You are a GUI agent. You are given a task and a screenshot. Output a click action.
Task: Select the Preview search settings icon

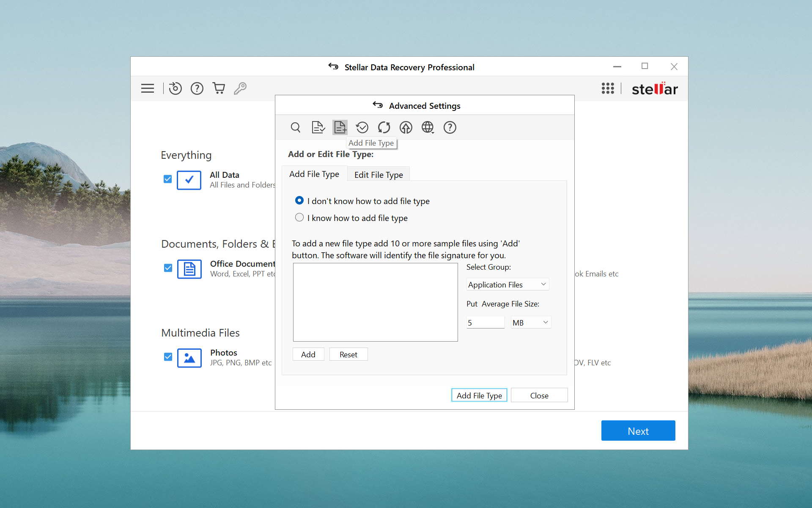tap(296, 127)
